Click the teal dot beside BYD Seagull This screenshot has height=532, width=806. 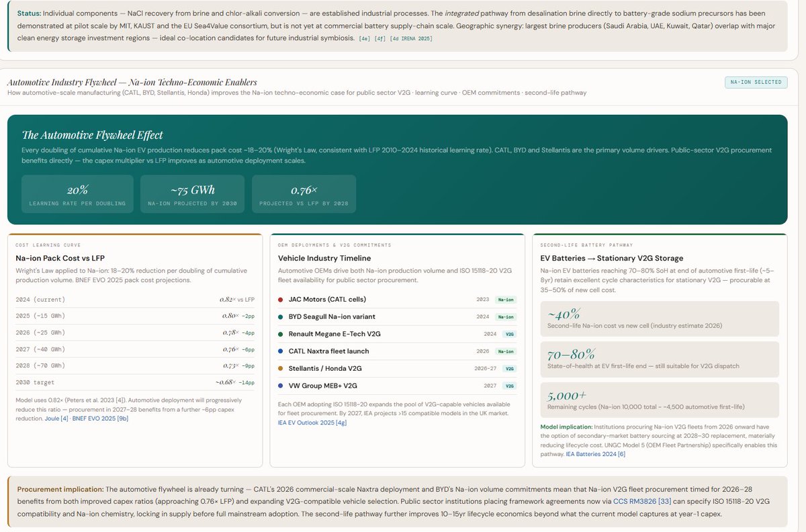pos(280,316)
